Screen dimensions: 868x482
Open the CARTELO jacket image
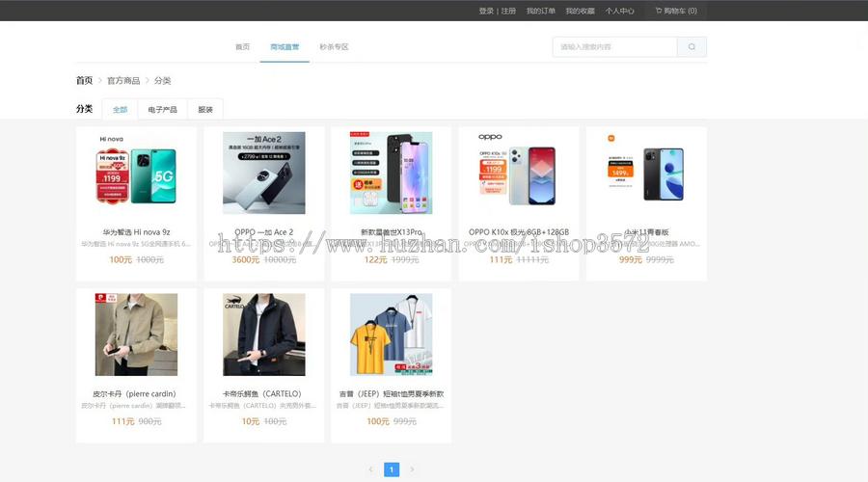(x=263, y=335)
